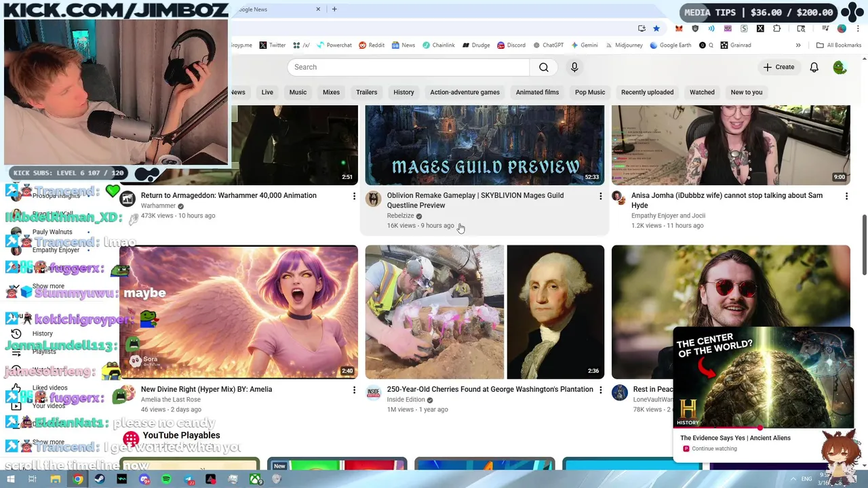Image resolution: width=868 pixels, height=488 pixels.
Task: Click Continue watching on Ancient Aliens miniplayer
Action: (x=714, y=449)
